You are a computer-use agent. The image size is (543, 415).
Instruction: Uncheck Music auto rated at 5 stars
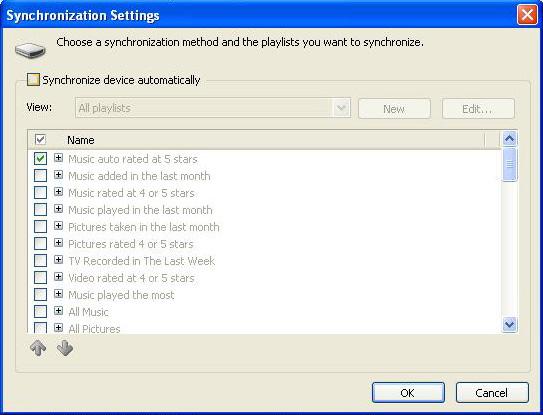tap(40, 159)
